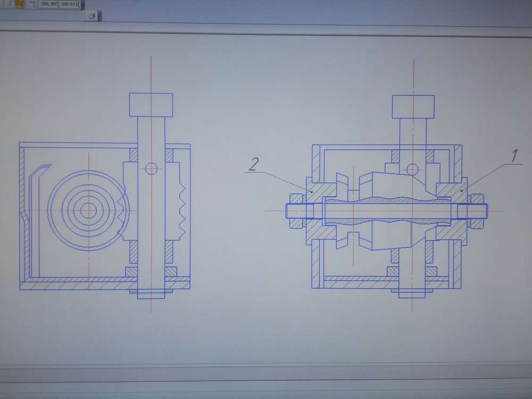The height and width of the screenshot is (399, 532).
Task: Click the Y coordinate field showing 108.911
Action: click(70, 3)
